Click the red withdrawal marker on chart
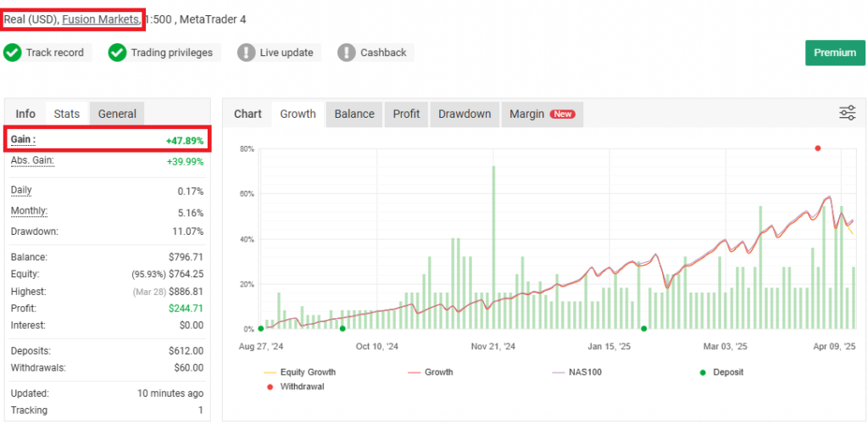 tap(818, 148)
